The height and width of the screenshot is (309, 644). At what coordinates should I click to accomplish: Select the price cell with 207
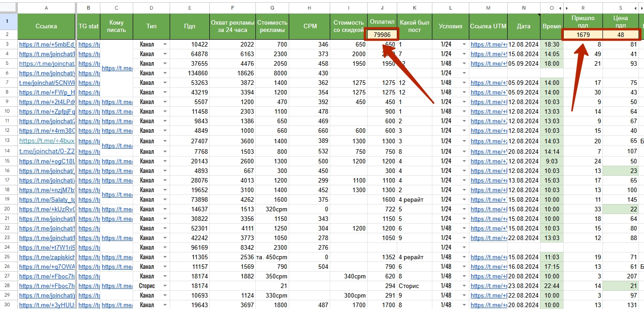(x=621, y=276)
